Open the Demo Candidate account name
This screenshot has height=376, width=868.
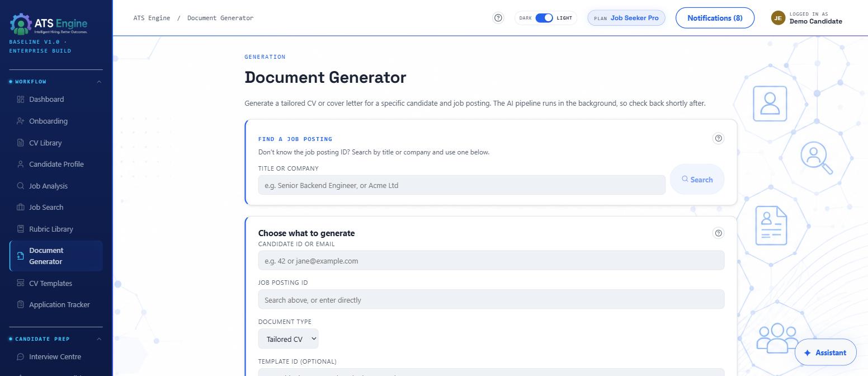tap(815, 21)
